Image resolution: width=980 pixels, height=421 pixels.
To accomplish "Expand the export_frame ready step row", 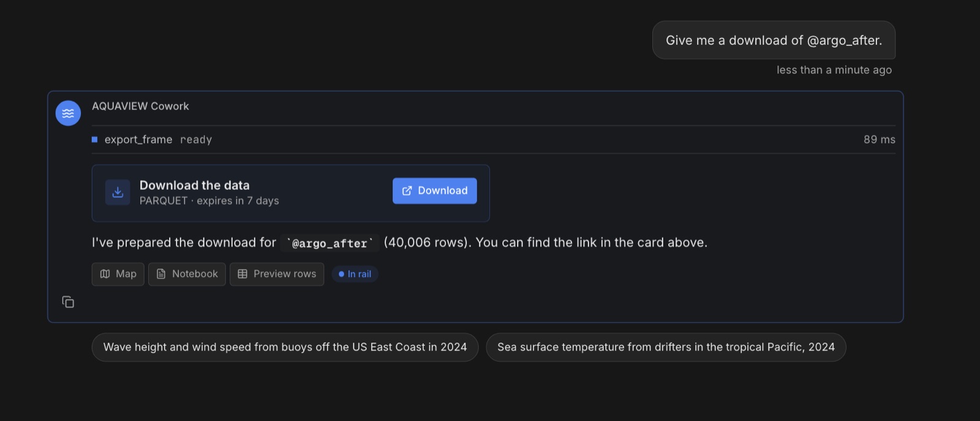I will (494, 140).
